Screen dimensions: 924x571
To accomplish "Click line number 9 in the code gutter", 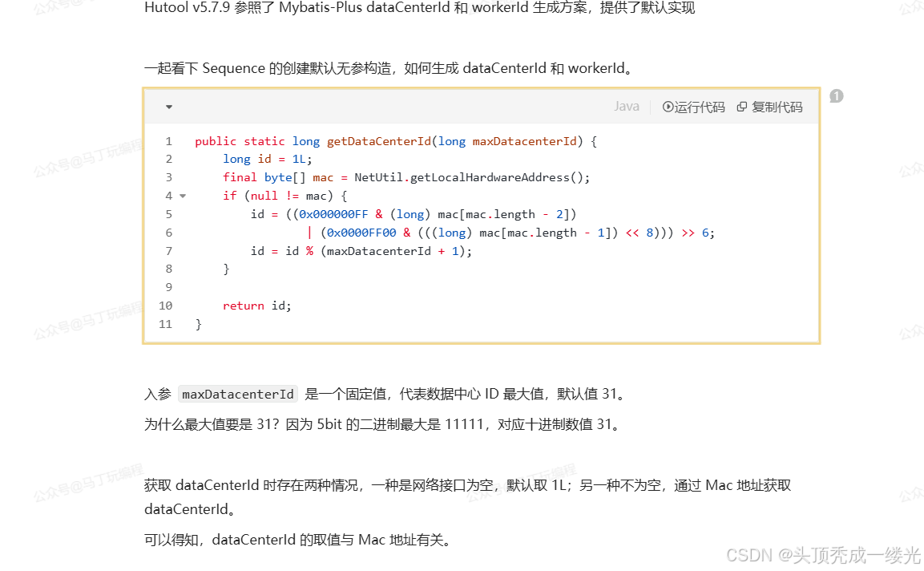I will (168, 287).
